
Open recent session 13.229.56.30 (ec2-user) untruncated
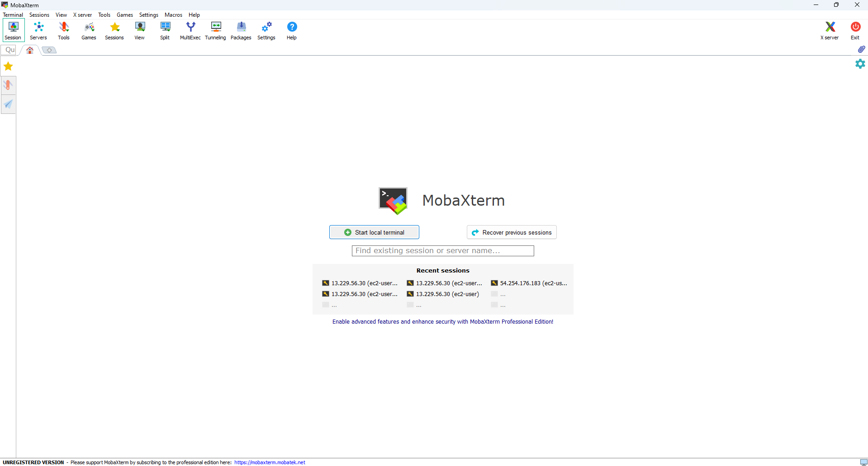click(443, 294)
